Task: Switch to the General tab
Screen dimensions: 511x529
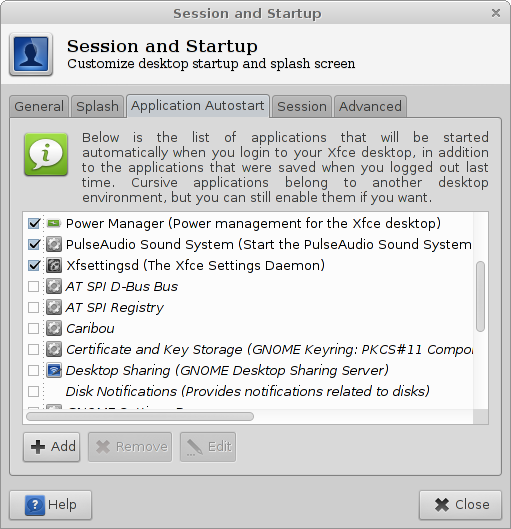Action: 39,107
